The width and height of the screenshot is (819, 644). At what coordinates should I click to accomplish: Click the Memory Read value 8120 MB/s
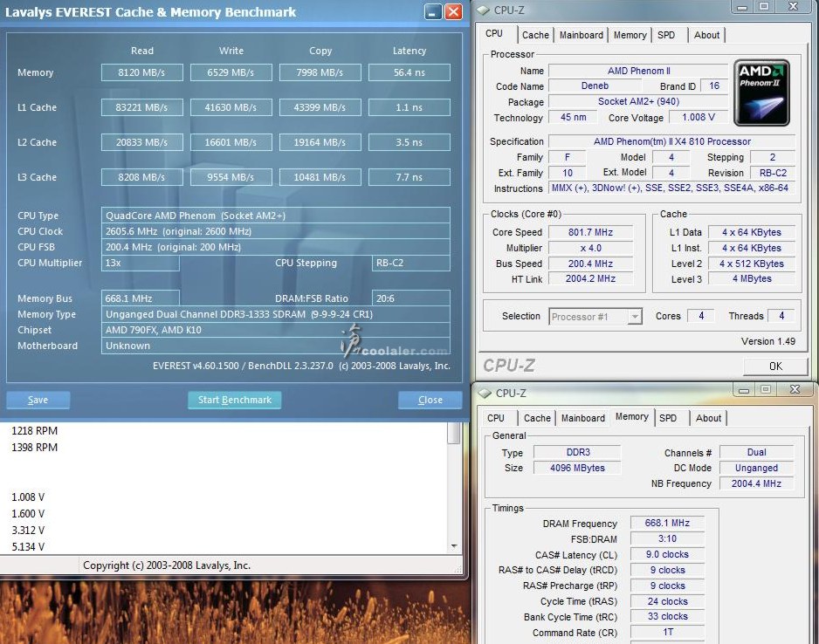[142, 72]
